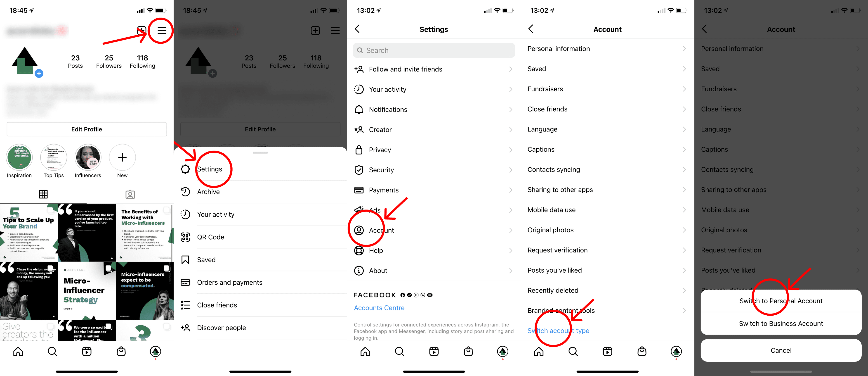Open the Micro-Influencer Strategy post
This screenshot has width=868, height=376.
[87, 291]
